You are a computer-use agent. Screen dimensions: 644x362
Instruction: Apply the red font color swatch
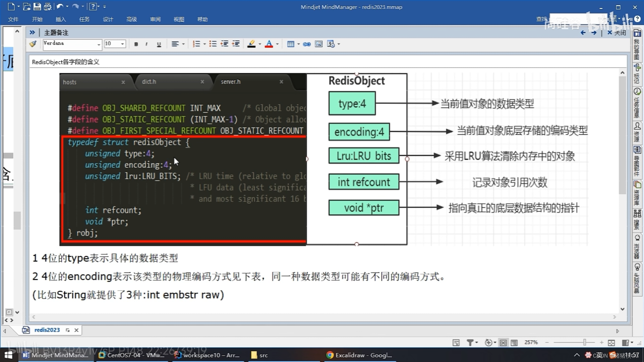tap(269, 44)
